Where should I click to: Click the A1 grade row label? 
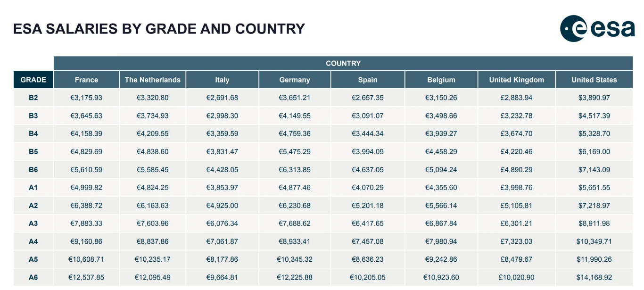pos(33,187)
